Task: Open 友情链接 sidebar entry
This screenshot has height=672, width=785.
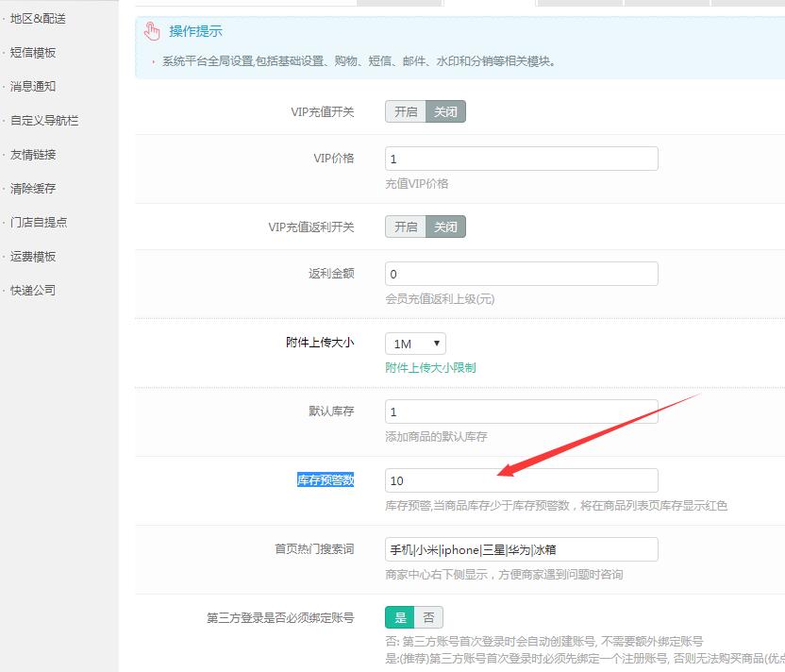Action: pyautogui.click(x=33, y=155)
